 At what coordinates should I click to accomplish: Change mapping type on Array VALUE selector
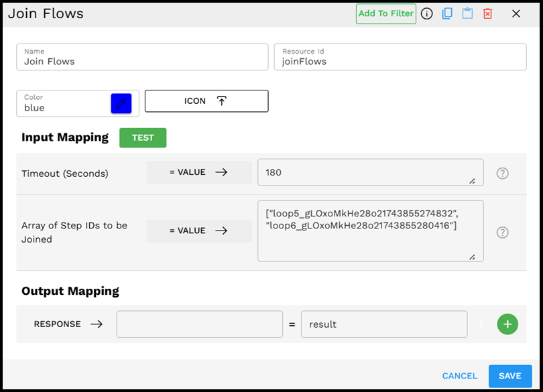coord(199,231)
